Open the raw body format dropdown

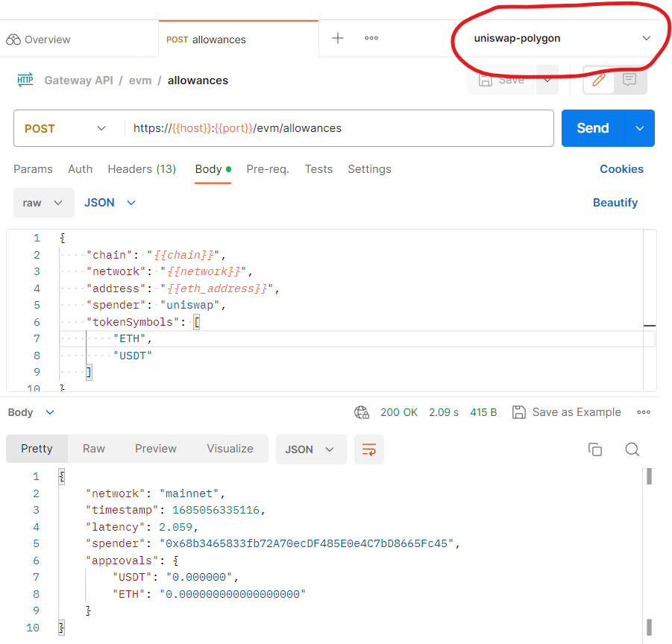point(43,202)
